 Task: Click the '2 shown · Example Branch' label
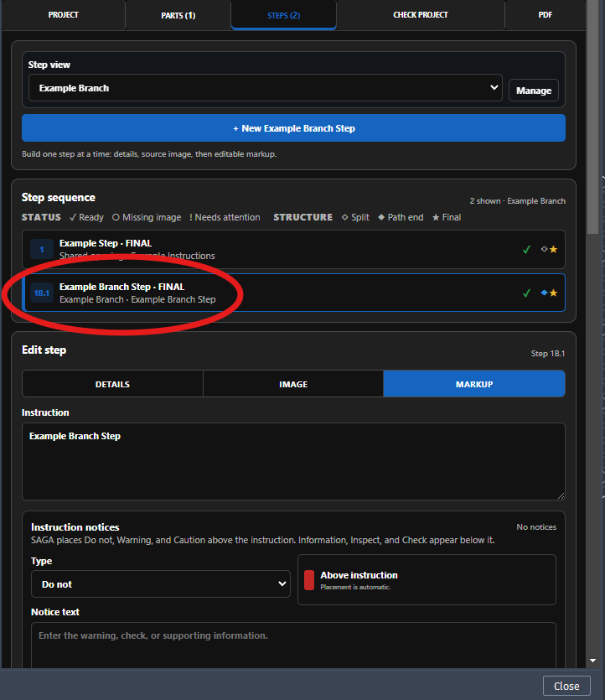pos(518,201)
